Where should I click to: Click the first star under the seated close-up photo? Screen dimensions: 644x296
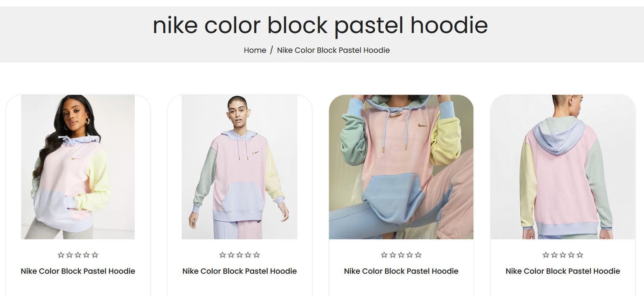384,255
